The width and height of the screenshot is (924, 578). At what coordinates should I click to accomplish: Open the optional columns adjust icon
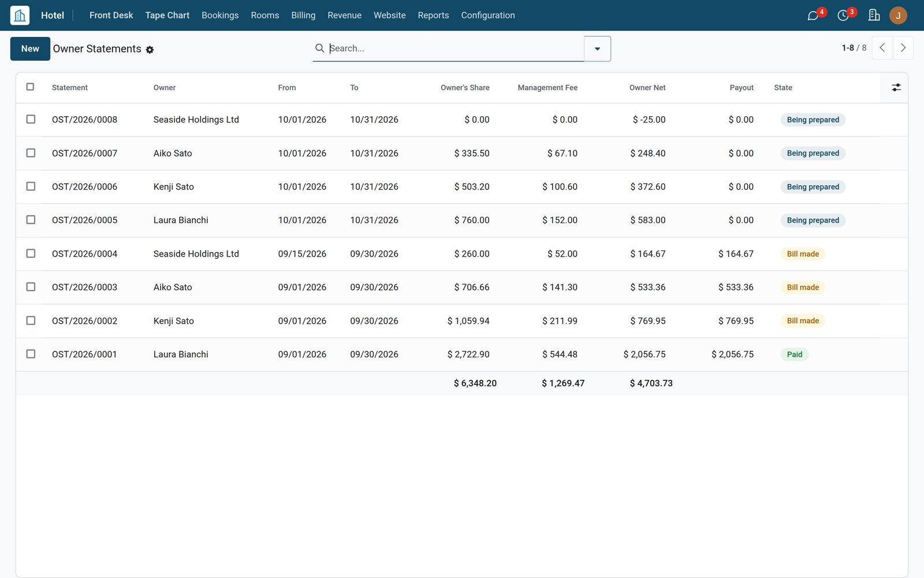pyautogui.click(x=896, y=87)
